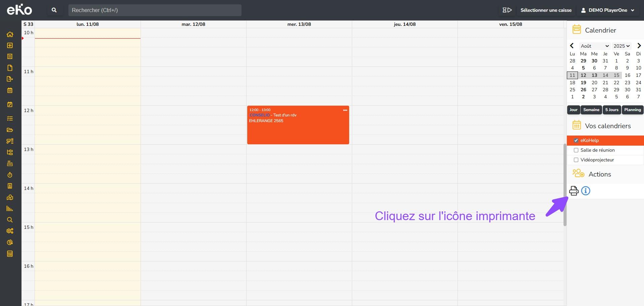Click the open folder icon in sidebar
This screenshot has width=644, height=306.
pyautogui.click(x=10, y=130)
